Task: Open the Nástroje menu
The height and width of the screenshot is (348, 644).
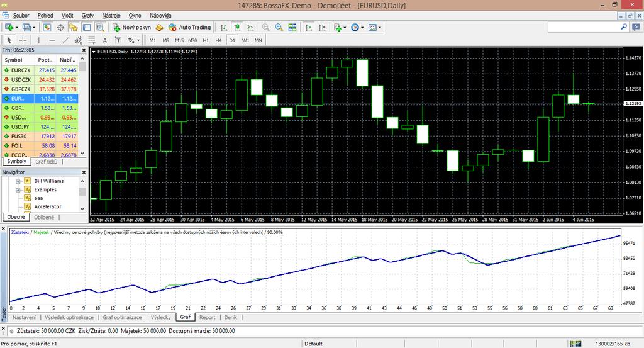Action: click(x=111, y=15)
